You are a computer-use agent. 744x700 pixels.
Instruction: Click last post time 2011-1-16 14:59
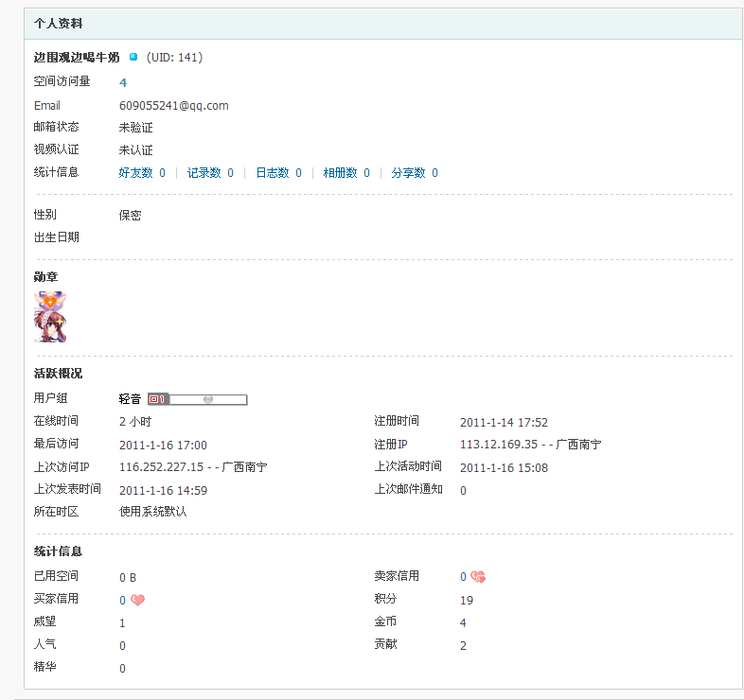pos(163,490)
